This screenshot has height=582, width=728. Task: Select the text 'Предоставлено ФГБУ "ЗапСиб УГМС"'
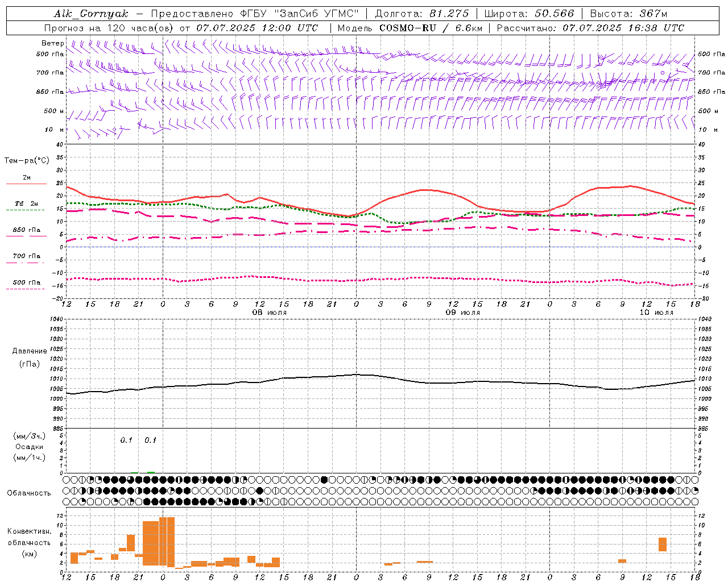(x=254, y=14)
